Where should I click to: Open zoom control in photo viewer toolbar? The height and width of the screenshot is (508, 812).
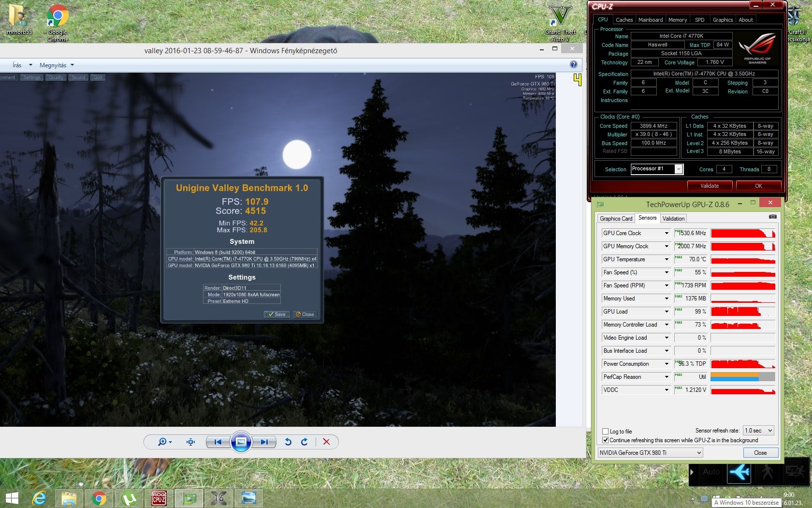pyautogui.click(x=165, y=442)
